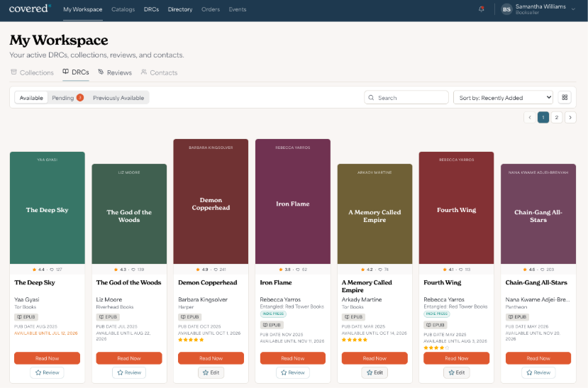Select page 1 in pagination
Image resolution: width=588 pixels, height=388 pixels.
coord(543,117)
